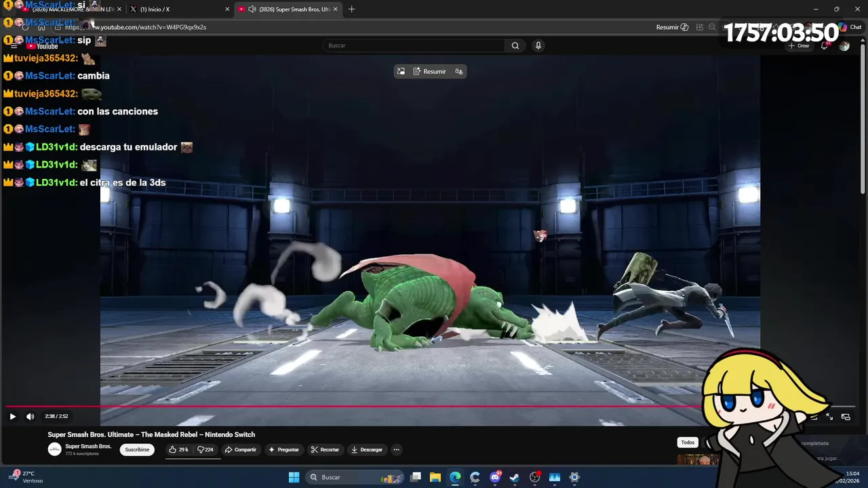Mute the video with the speaker icon
The width and height of the screenshot is (868, 488).
[30, 416]
